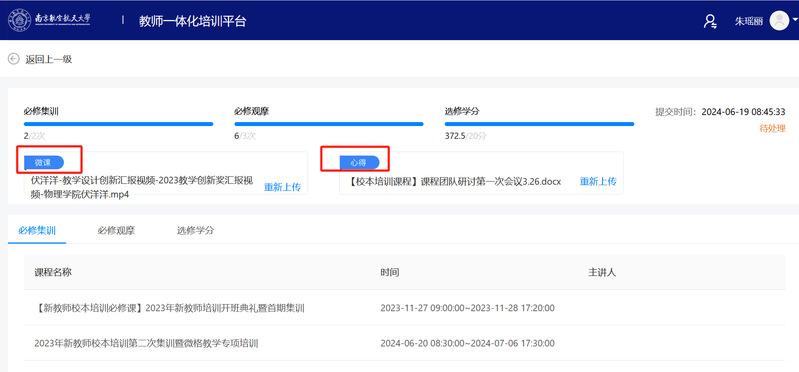Image resolution: width=799 pixels, height=372 pixels.
Task: Click 重新上传 for the mp4 video
Action: (282, 187)
